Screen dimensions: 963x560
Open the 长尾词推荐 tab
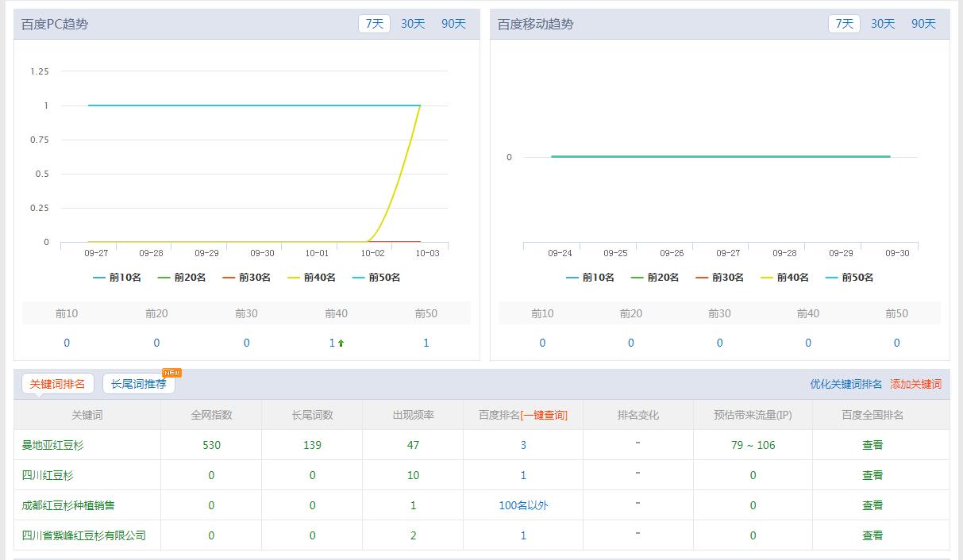click(139, 384)
